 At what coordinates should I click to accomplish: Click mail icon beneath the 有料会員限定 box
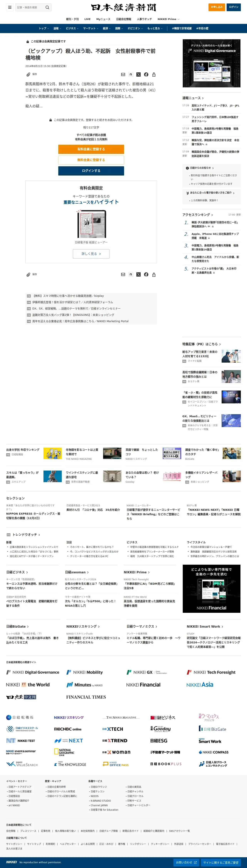click(x=123, y=275)
